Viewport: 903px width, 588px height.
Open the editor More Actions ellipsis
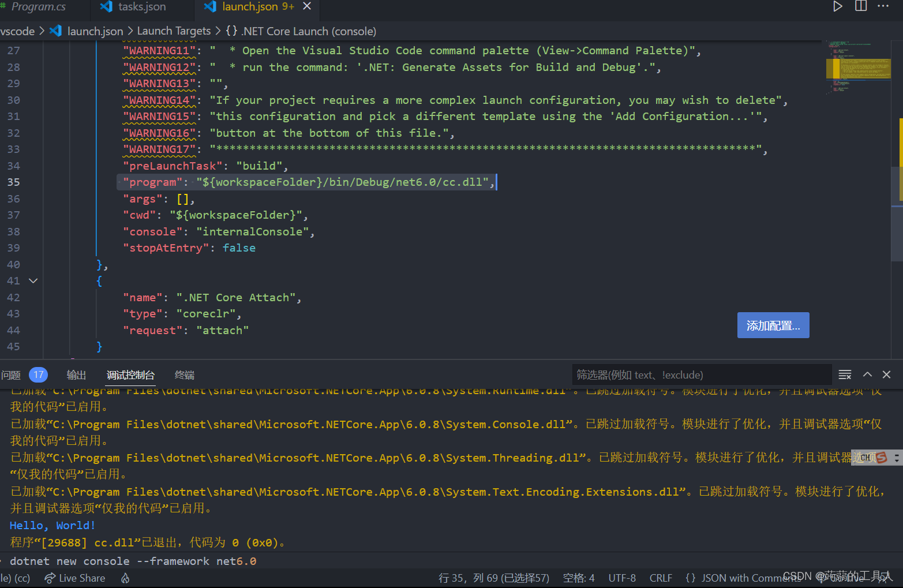[x=883, y=6]
